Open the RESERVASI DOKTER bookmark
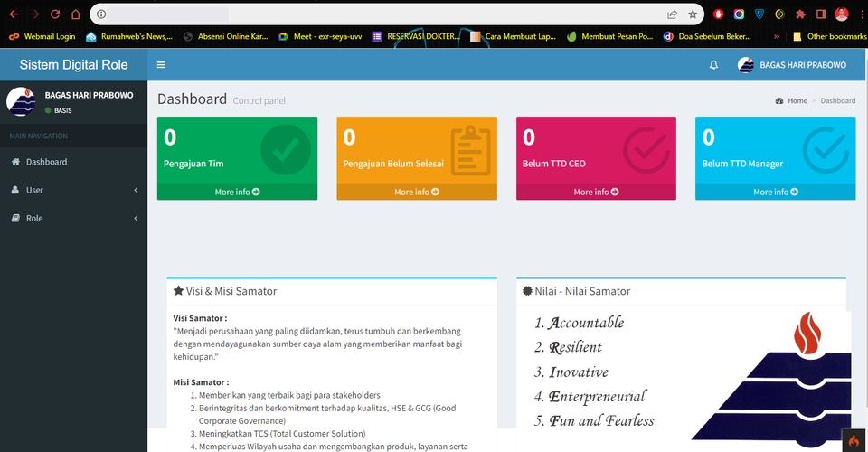Viewport: 868px width, 452px height. (416, 36)
